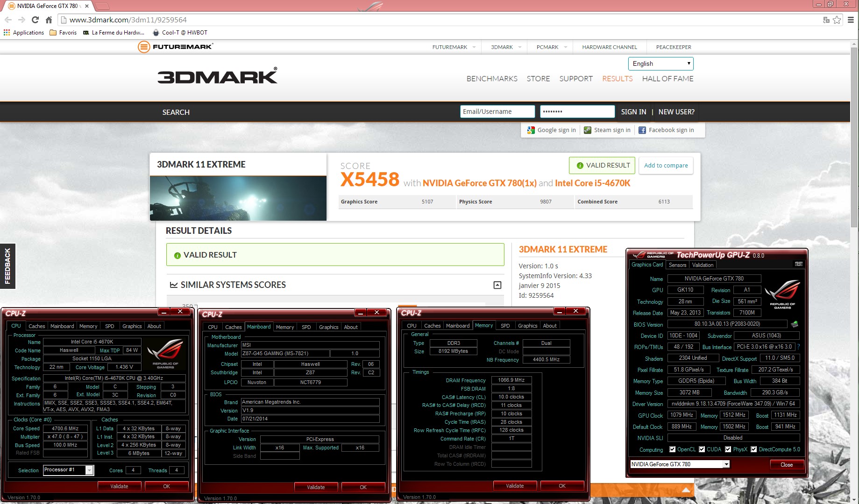Click the scrollbar down arrow
859x504 pixels.
[854, 500]
